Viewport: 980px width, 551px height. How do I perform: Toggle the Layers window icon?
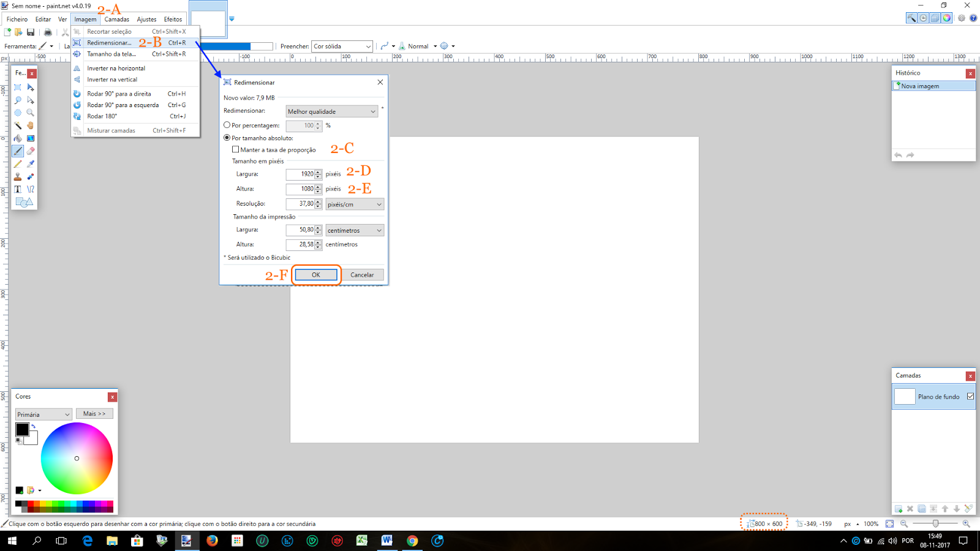pyautogui.click(x=935, y=18)
